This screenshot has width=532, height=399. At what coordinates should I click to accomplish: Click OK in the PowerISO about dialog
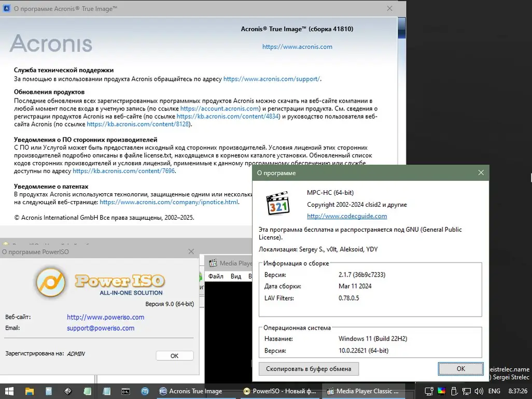(x=174, y=355)
